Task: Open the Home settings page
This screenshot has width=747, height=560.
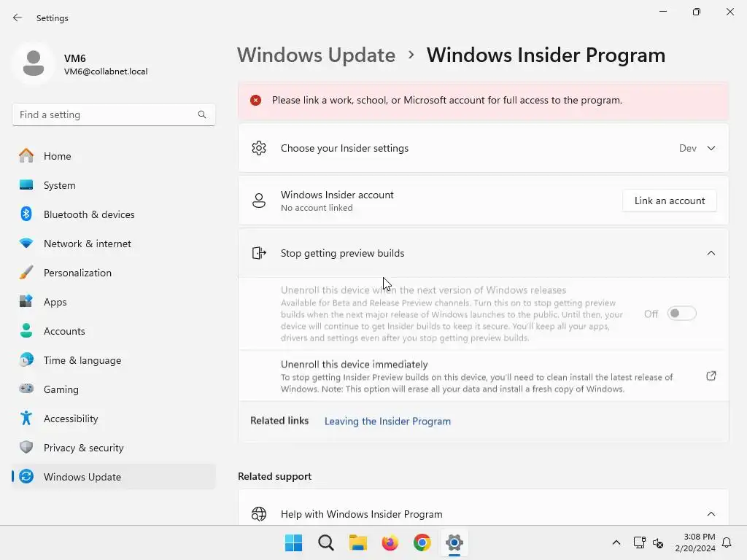Action: click(x=113, y=156)
